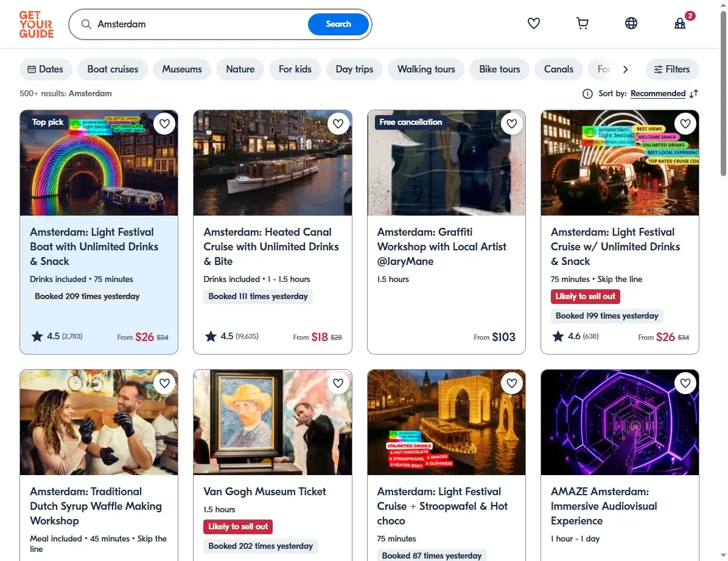Click the heated canal boat night thumbnail

tap(273, 163)
